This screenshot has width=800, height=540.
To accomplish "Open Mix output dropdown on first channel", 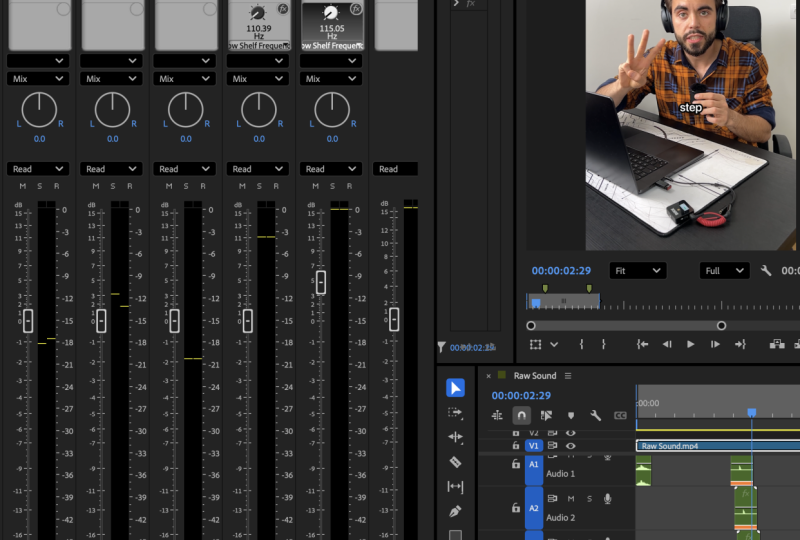I will coord(38,79).
